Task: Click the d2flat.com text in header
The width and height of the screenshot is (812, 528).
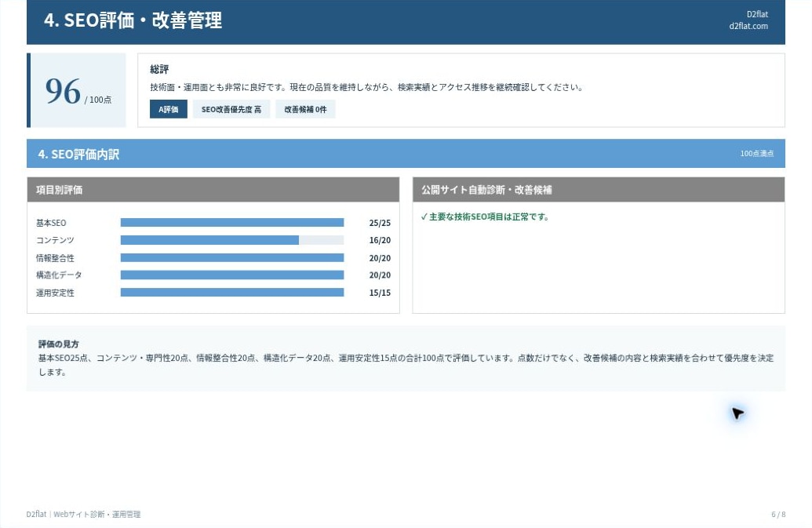Action: [x=748, y=26]
